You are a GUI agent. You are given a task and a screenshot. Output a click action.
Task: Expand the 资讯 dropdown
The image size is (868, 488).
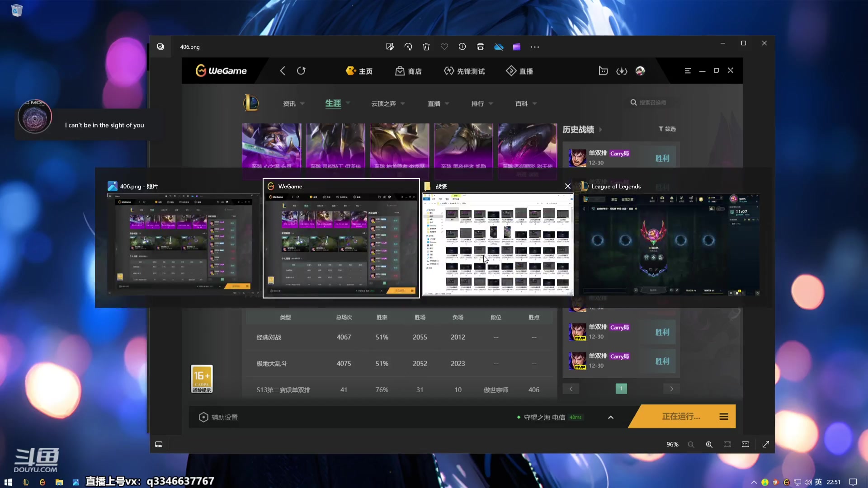coord(302,104)
